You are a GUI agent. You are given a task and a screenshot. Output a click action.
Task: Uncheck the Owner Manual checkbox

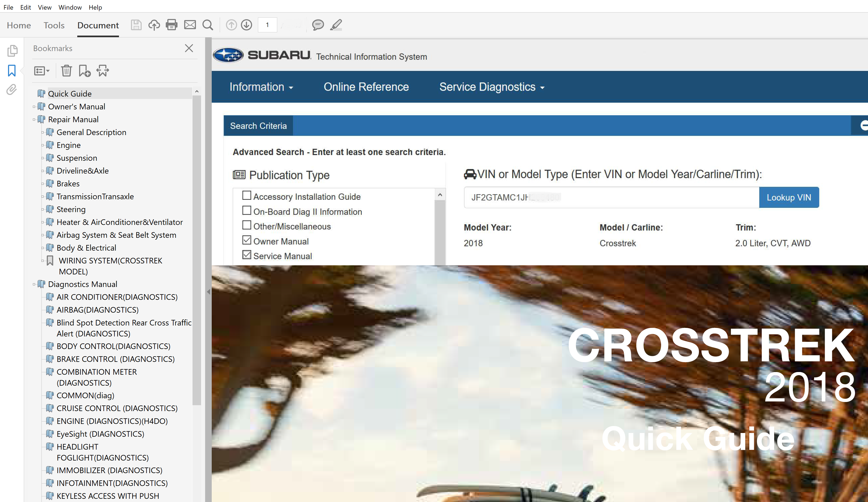[247, 240]
